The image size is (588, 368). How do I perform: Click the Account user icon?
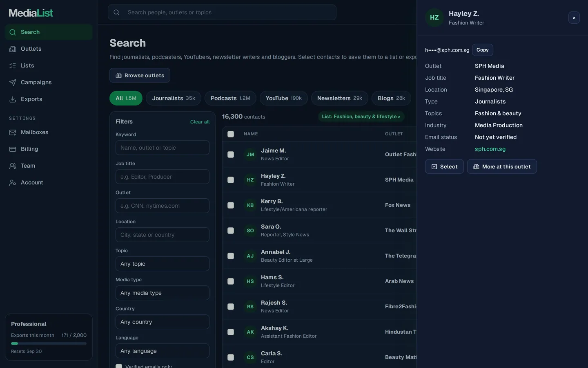(x=13, y=183)
